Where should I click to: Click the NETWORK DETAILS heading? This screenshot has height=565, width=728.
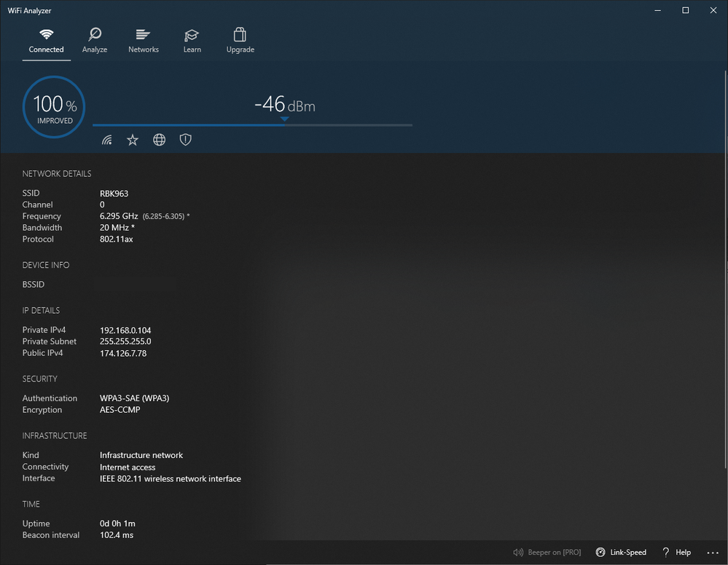57,174
